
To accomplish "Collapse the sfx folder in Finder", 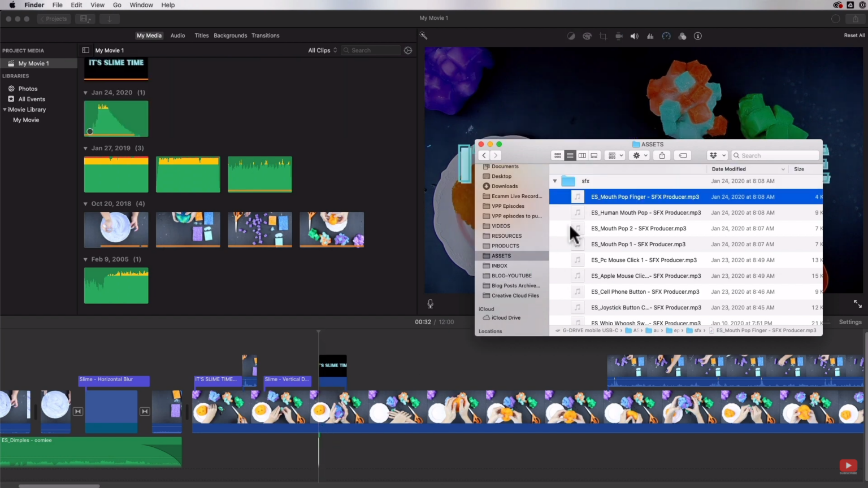I will click(554, 181).
